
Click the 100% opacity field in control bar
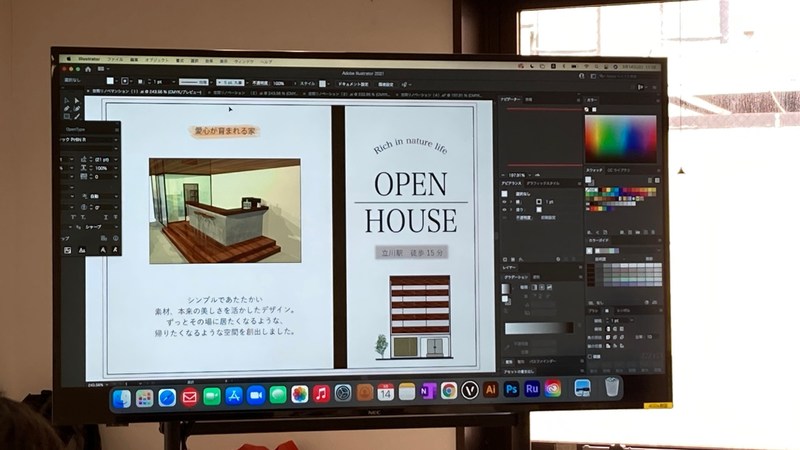tap(281, 83)
